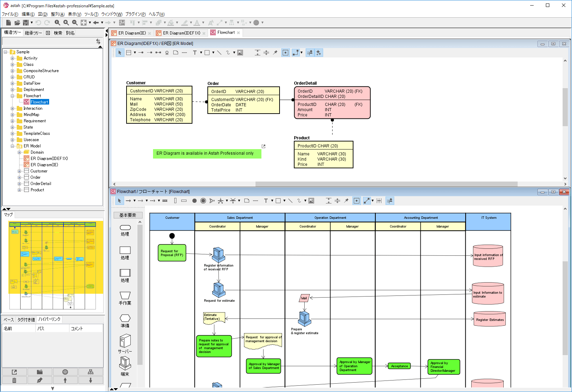This screenshot has height=392, width=572.
Task: Click the open file folder icon
Action: [17, 23]
